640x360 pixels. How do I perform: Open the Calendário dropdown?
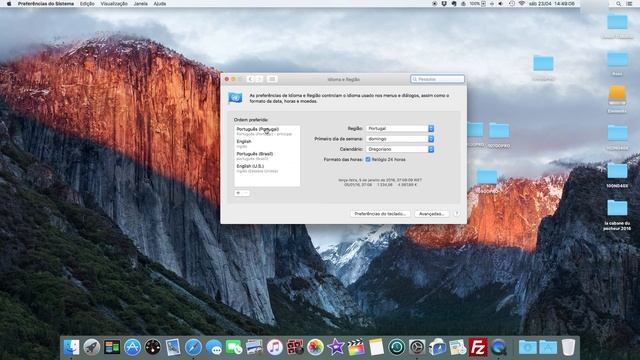point(400,149)
